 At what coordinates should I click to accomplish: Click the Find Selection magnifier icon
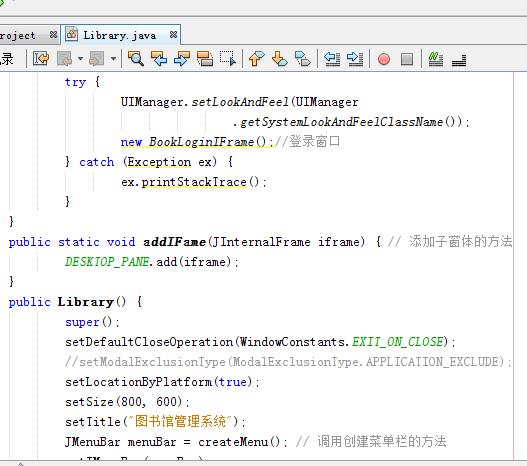pos(136,59)
